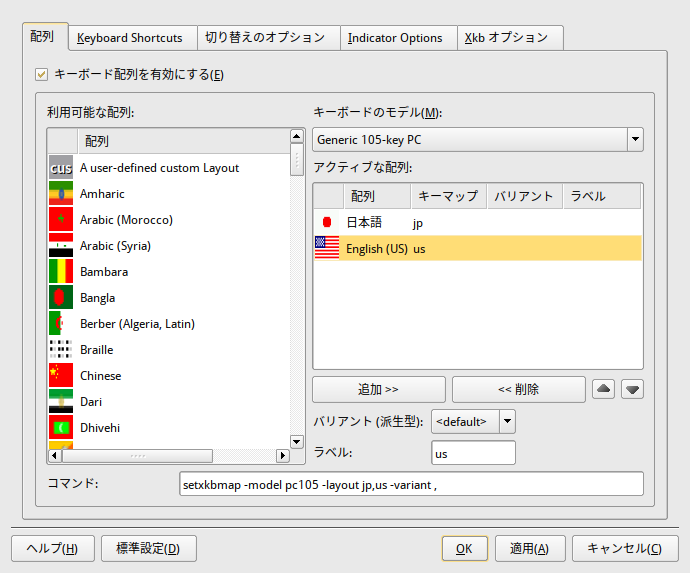690x573 pixels.
Task: Click the Arabic (Syria) flag icon
Action: point(61,246)
